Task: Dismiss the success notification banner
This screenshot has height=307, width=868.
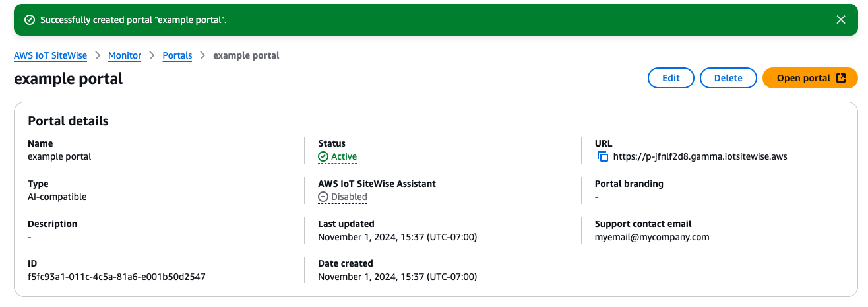Action: [x=840, y=20]
